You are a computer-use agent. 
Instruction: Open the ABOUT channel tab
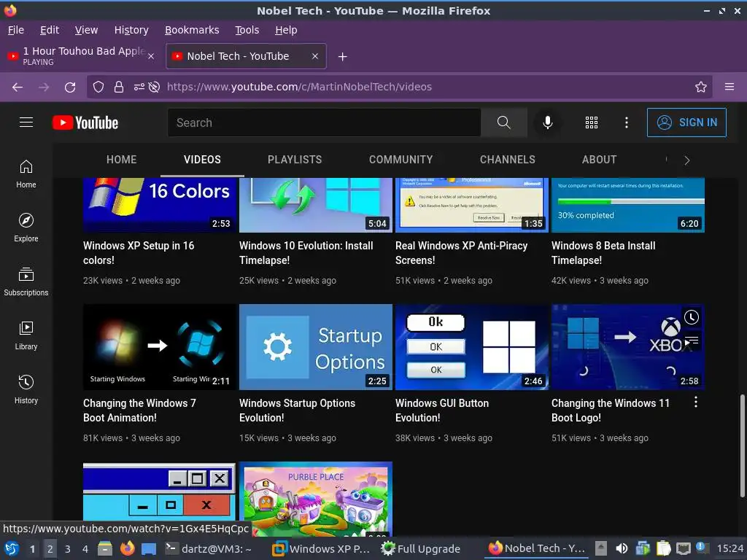(599, 160)
